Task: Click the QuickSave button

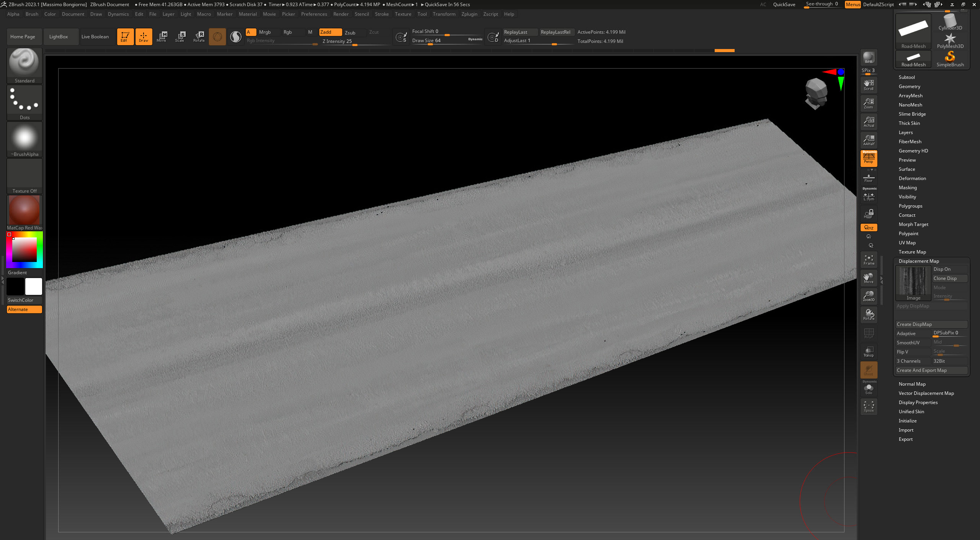Action: point(784,5)
